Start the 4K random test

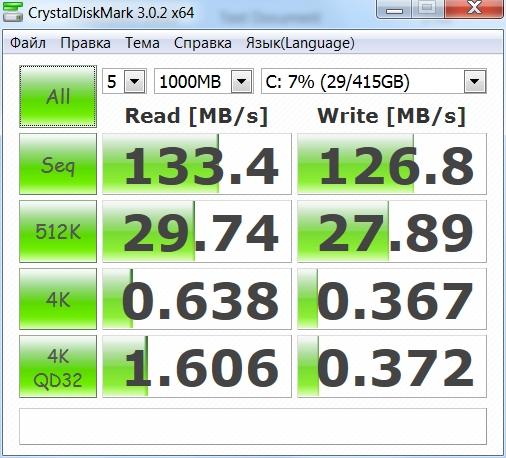click(x=58, y=299)
